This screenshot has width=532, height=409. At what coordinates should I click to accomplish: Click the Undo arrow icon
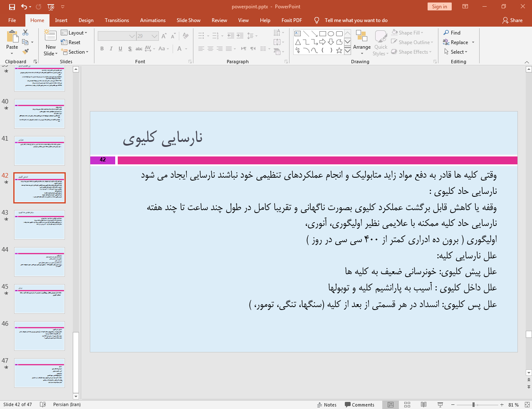tap(24, 7)
